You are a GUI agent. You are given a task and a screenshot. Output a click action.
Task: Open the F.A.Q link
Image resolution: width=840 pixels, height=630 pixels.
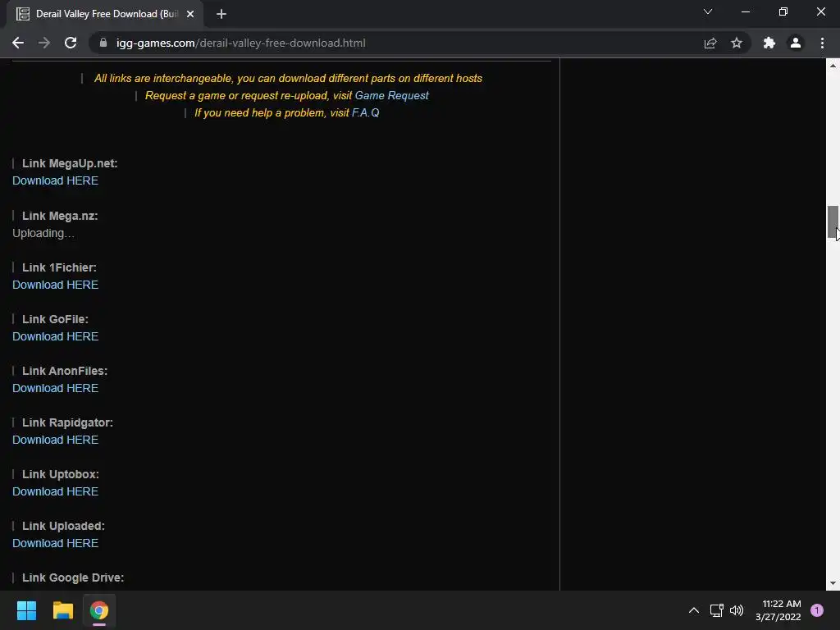click(365, 112)
